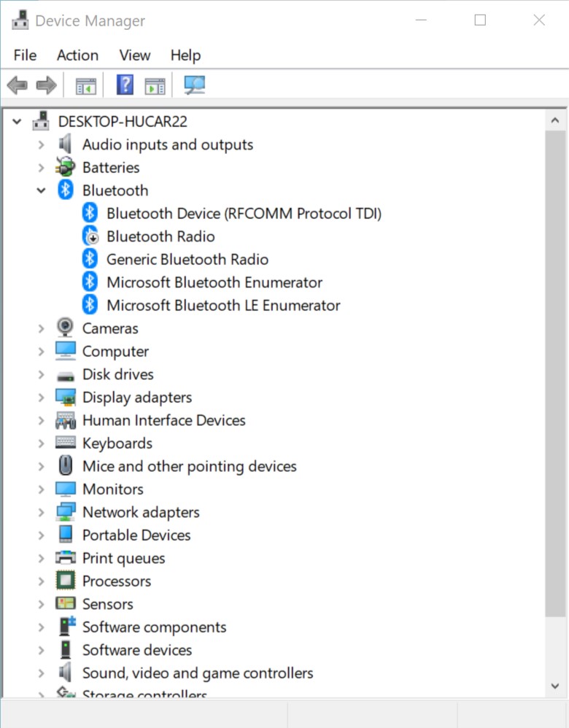Viewport: 569px width, 728px height.
Task: Open the File menu
Action: (x=25, y=55)
